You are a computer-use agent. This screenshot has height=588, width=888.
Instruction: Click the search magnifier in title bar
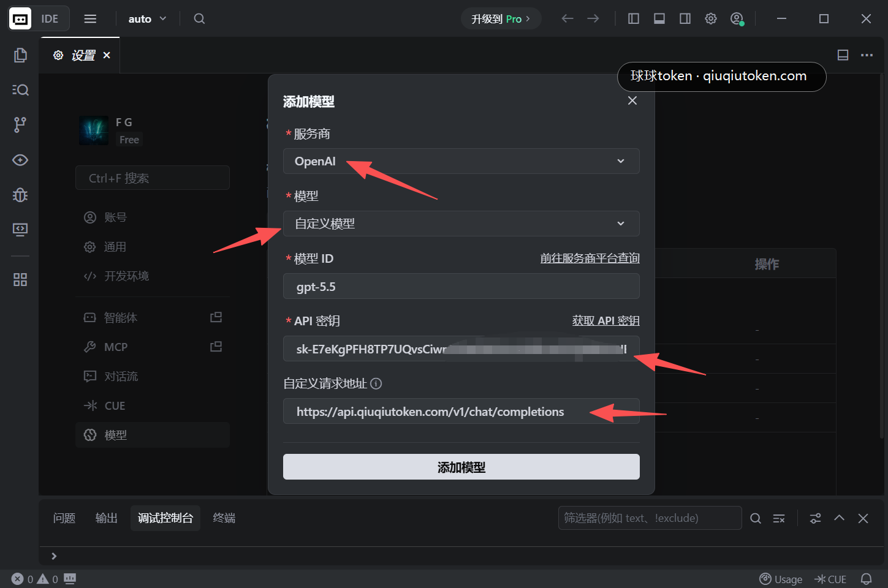pos(199,19)
